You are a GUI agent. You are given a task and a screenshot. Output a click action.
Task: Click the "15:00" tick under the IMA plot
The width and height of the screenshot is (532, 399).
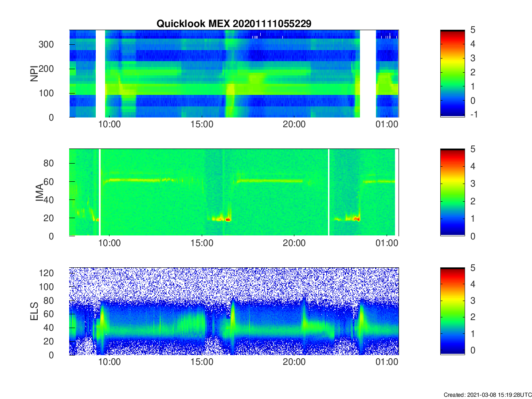pyautogui.click(x=202, y=243)
